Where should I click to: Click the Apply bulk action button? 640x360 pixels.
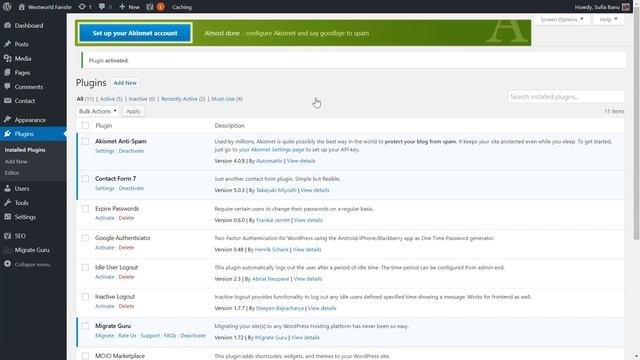point(133,111)
